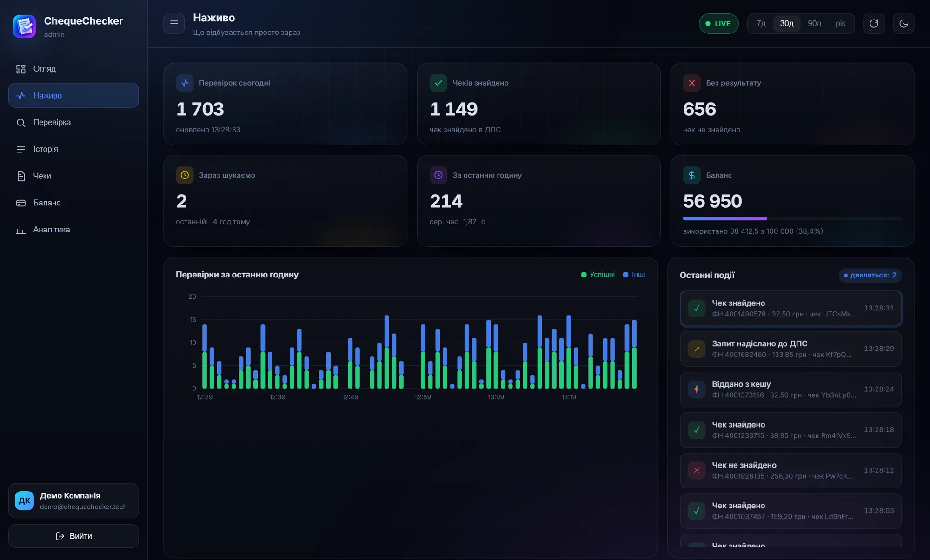
Task: Click the дивляться: 2 viewers badge
Action: (870, 275)
